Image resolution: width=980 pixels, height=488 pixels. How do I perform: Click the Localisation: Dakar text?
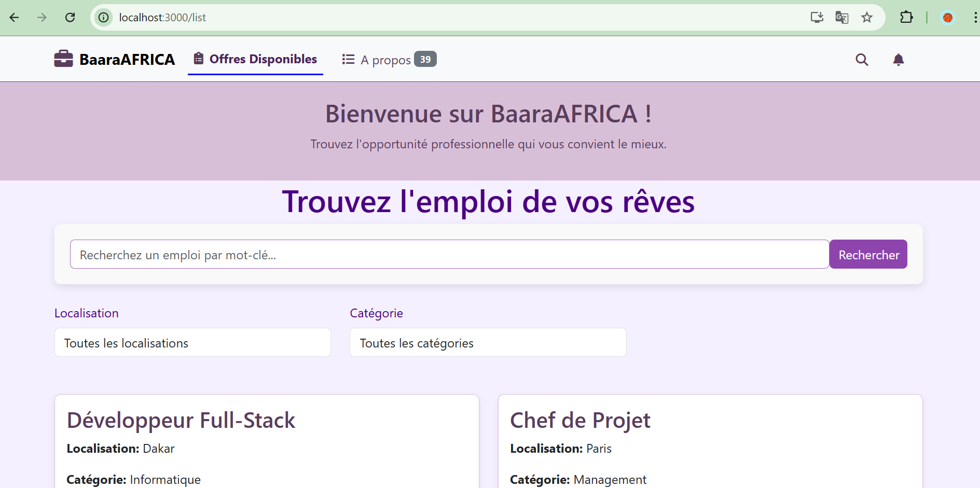pos(120,449)
